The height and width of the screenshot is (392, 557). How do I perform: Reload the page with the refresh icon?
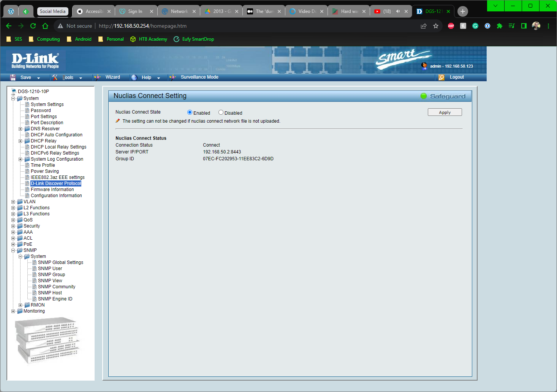33,26
